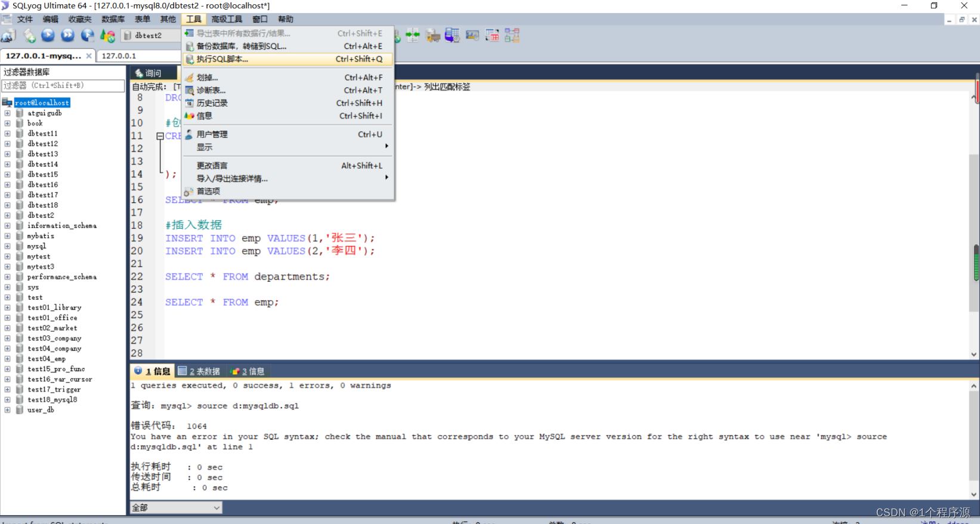Open the 数据库 menu
980x524 pixels.
[x=113, y=19]
